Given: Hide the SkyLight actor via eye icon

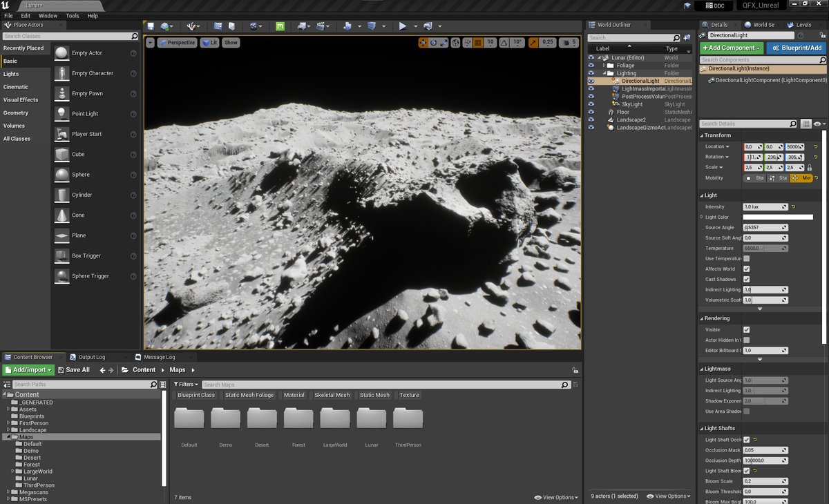Looking at the screenshot, I should tap(591, 104).
